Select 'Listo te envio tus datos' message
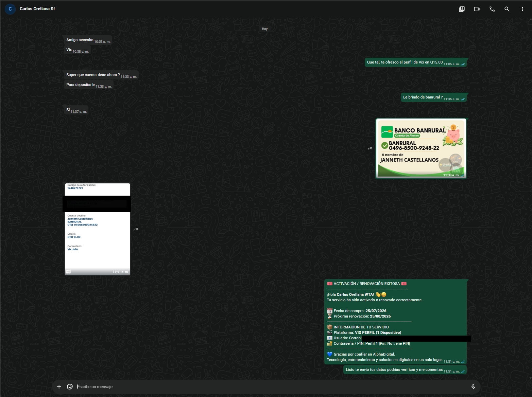 point(405,370)
